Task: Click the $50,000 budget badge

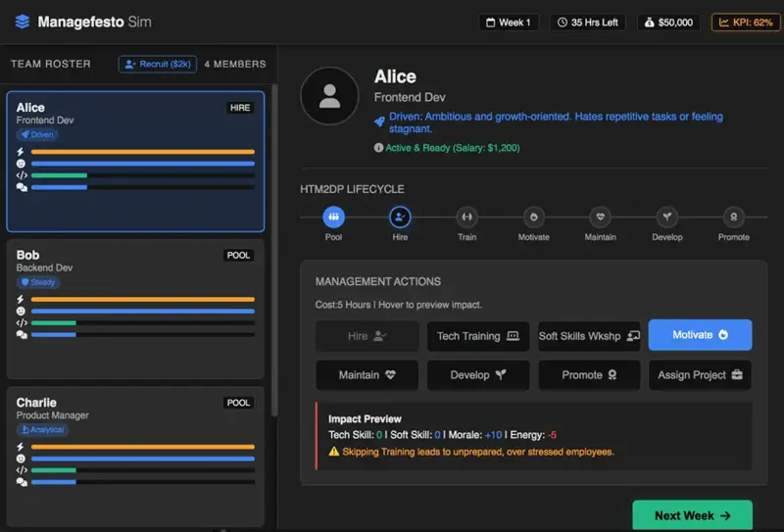Action: tap(669, 23)
